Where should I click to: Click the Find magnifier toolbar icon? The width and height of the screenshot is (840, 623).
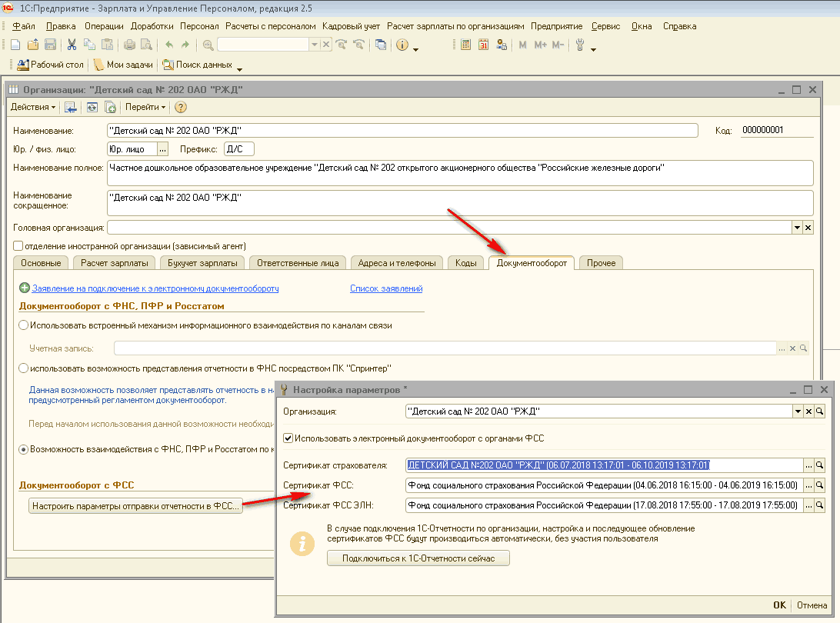click(208, 45)
